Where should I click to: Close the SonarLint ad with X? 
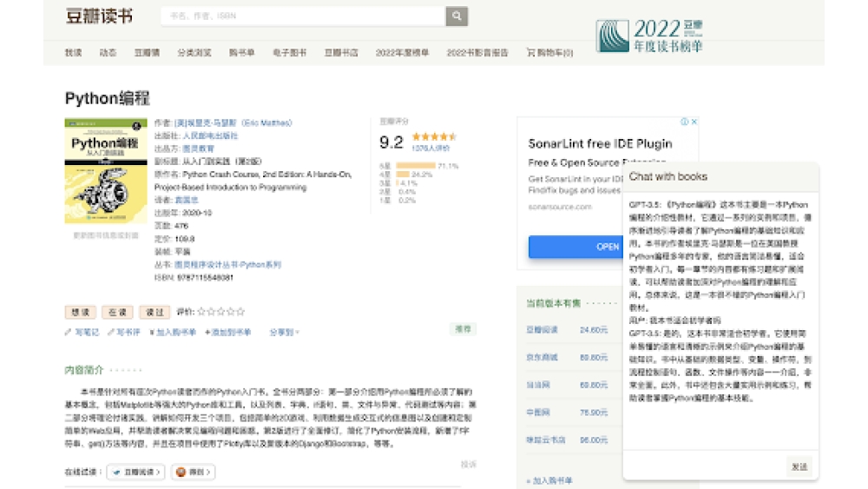pos(694,122)
